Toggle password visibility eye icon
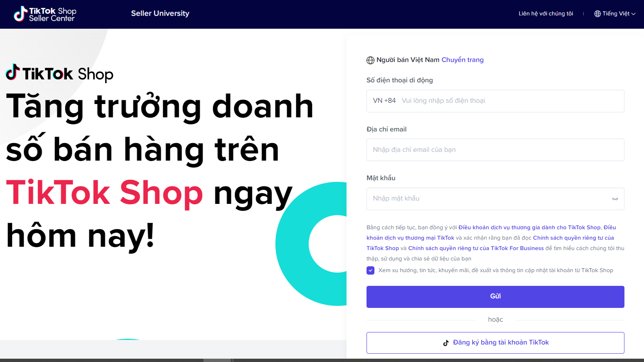 point(615,199)
